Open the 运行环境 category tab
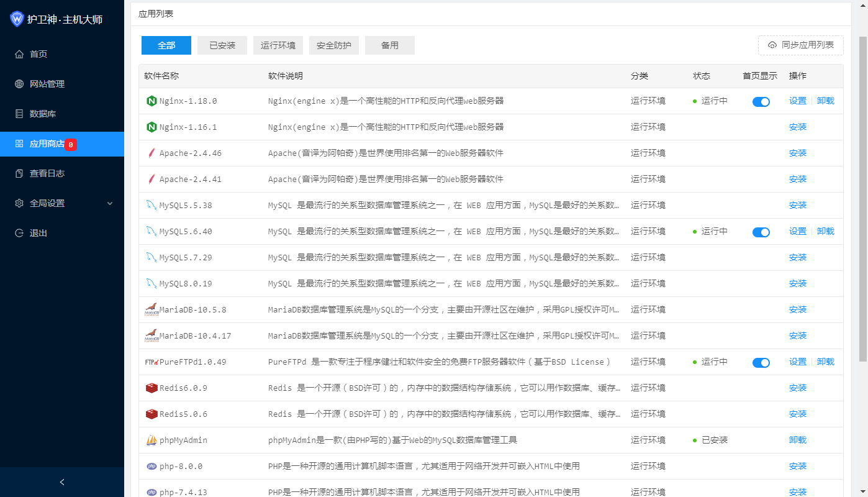Screen dimensions: 868x497 278,45
